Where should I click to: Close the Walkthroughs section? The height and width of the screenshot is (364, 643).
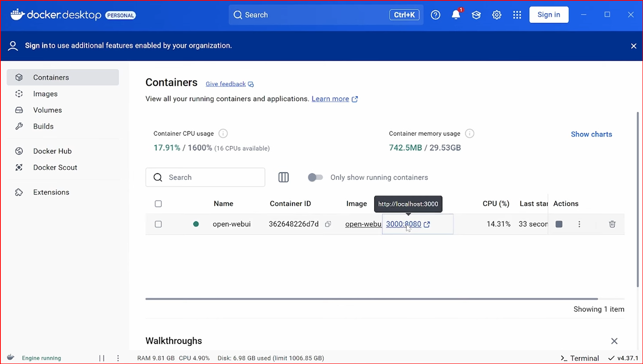point(614,341)
